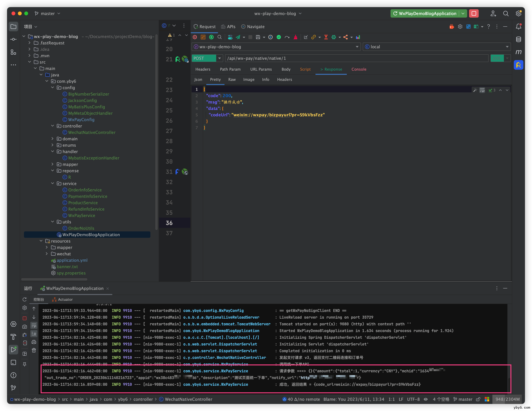Image resolution: width=532 pixels, height=411 pixels.
Task: Click the red stop button in title bar
Action: tap(474, 13)
